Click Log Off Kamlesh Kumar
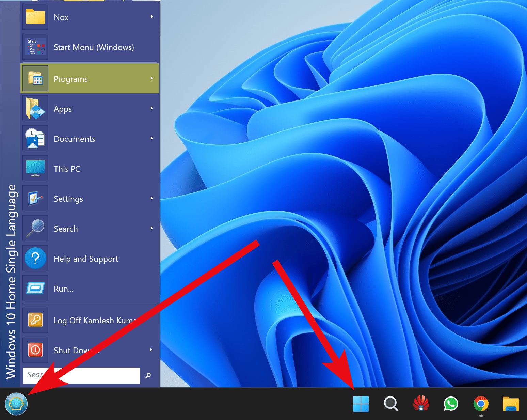The height and width of the screenshot is (420, 527). (92, 320)
